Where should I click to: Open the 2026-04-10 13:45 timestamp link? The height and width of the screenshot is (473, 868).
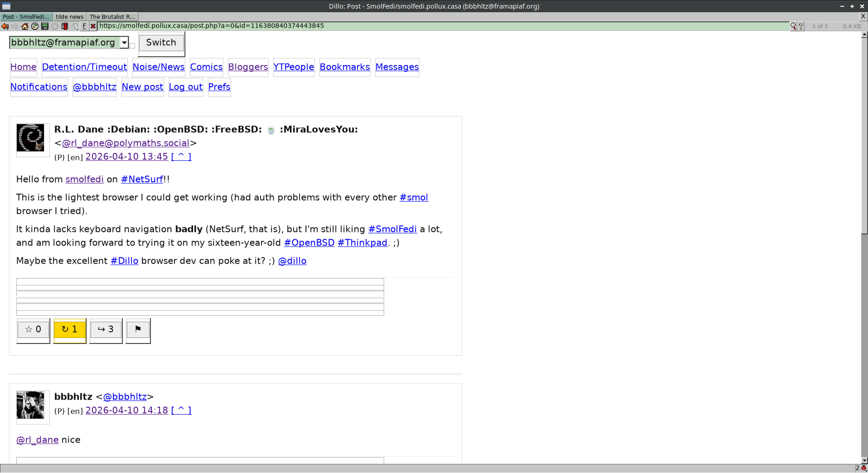click(127, 157)
